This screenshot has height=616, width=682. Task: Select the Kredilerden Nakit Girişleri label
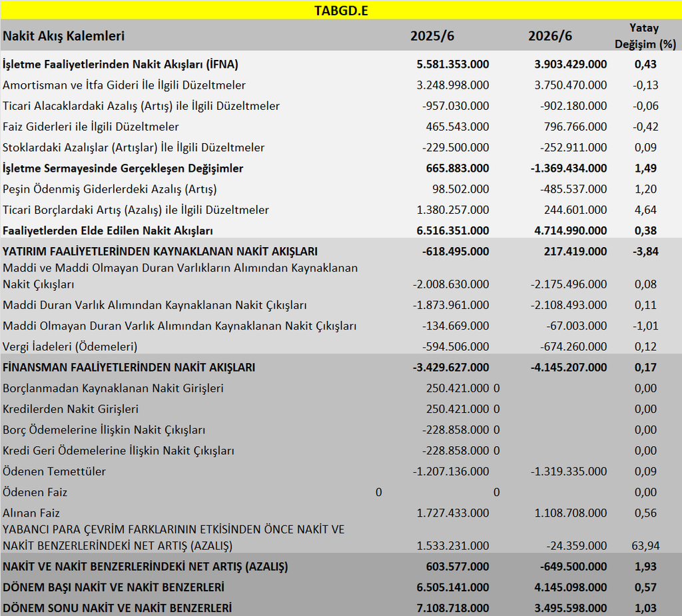coord(71,410)
